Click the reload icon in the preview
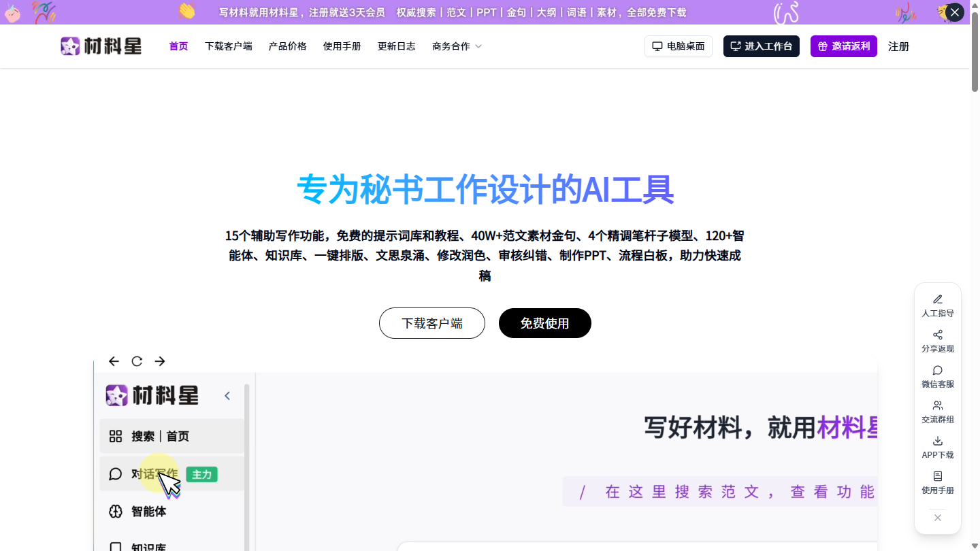Image resolution: width=980 pixels, height=551 pixels. point(137,361)
